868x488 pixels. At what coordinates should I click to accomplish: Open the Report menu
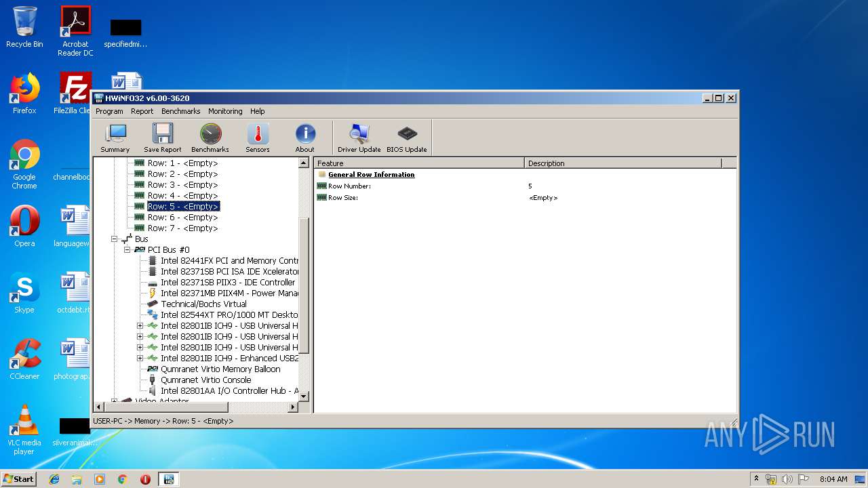point(142,111)
